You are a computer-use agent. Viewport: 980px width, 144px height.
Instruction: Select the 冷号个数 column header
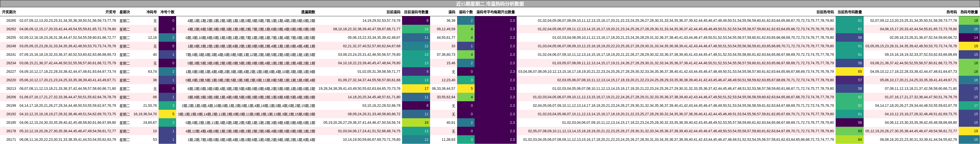(167, 12)
